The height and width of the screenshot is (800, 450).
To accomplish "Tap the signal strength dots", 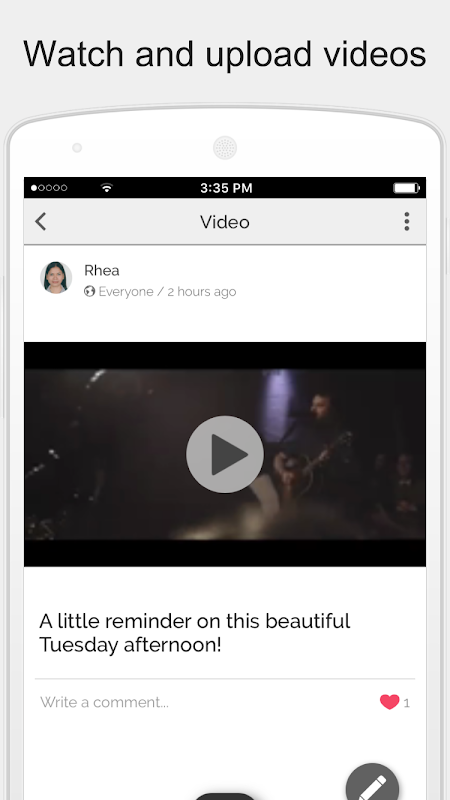I will point(49,188).
